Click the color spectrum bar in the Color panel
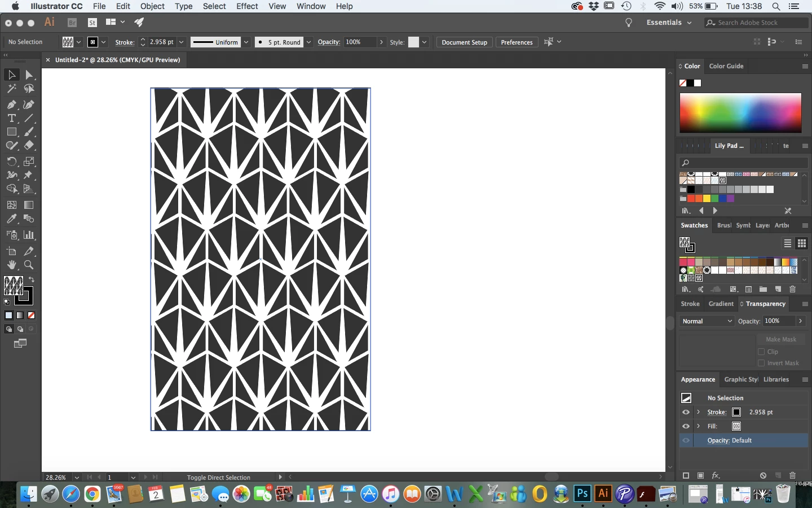This screenshot has width=812, height=508. pos(740,113)
